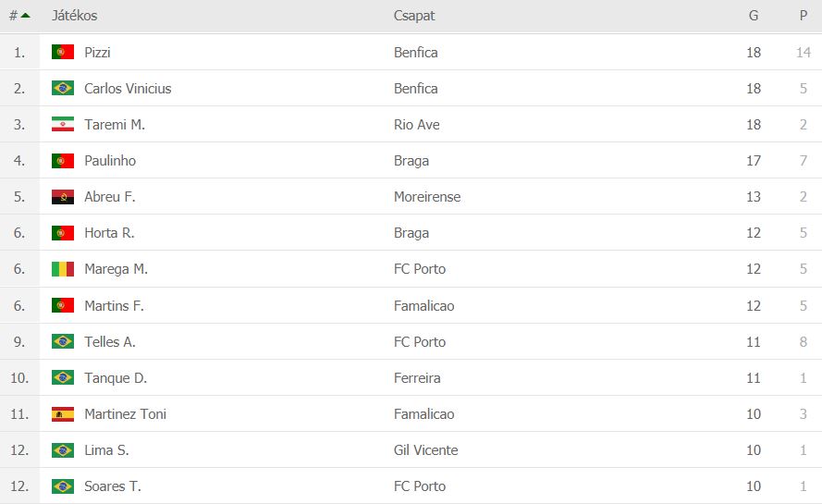Click Brazil flag beside Carlos Vinicius

(x=63, y=88)
